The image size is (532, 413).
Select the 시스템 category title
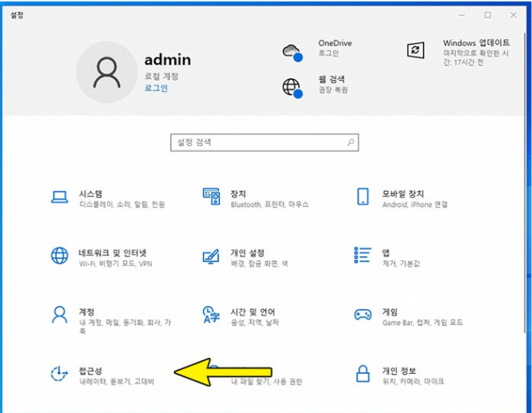point(90,194)
